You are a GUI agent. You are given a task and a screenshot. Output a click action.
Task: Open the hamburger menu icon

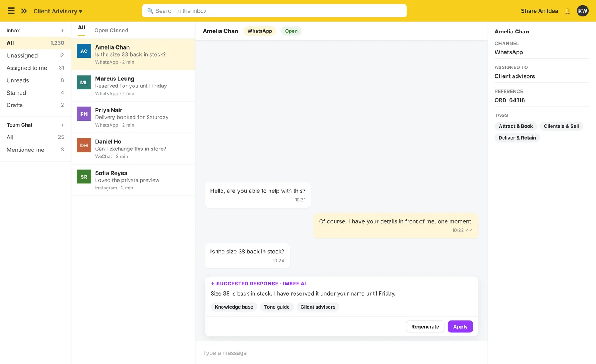tap(11, 11)
